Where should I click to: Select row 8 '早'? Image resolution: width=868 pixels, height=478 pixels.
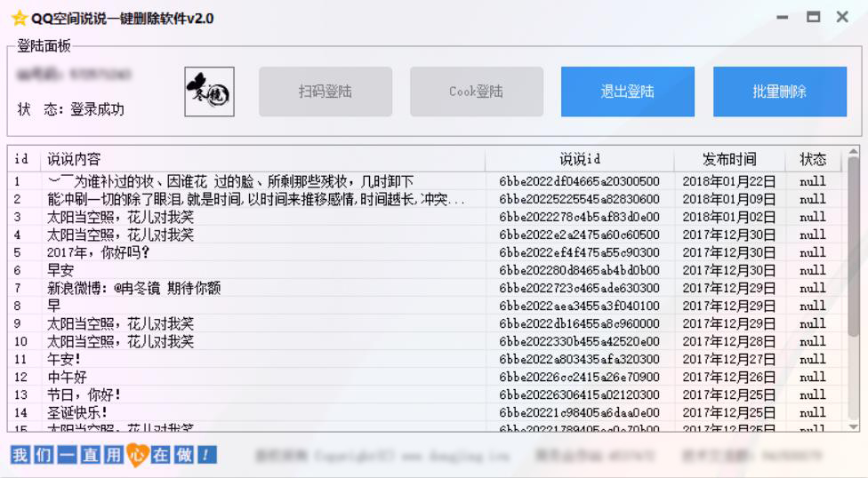(x=425, y=306)
